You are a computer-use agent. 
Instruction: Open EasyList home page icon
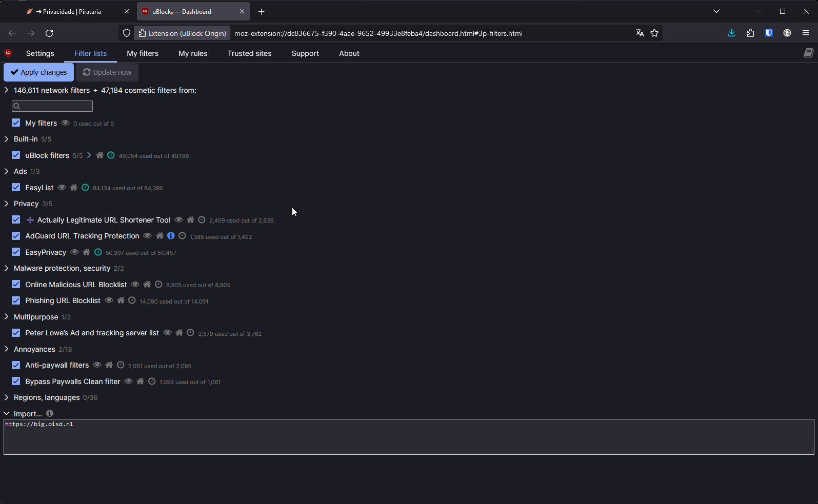(73, 188)
